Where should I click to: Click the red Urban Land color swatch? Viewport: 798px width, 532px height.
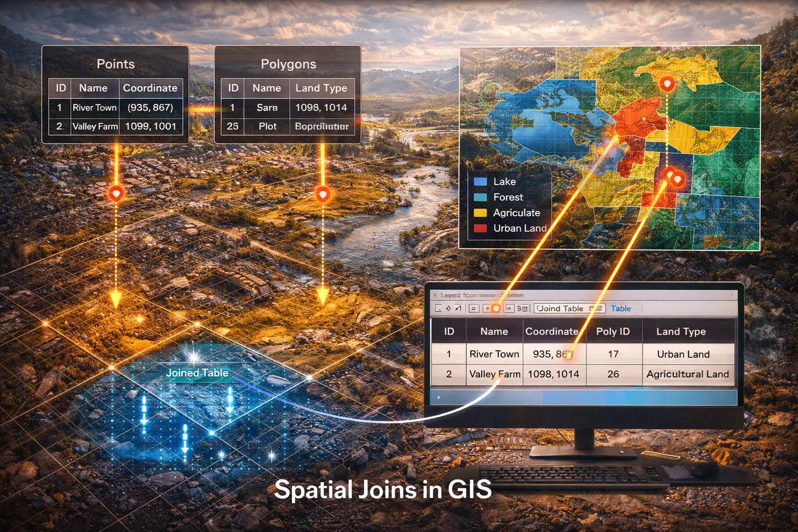tap(481, 228)
